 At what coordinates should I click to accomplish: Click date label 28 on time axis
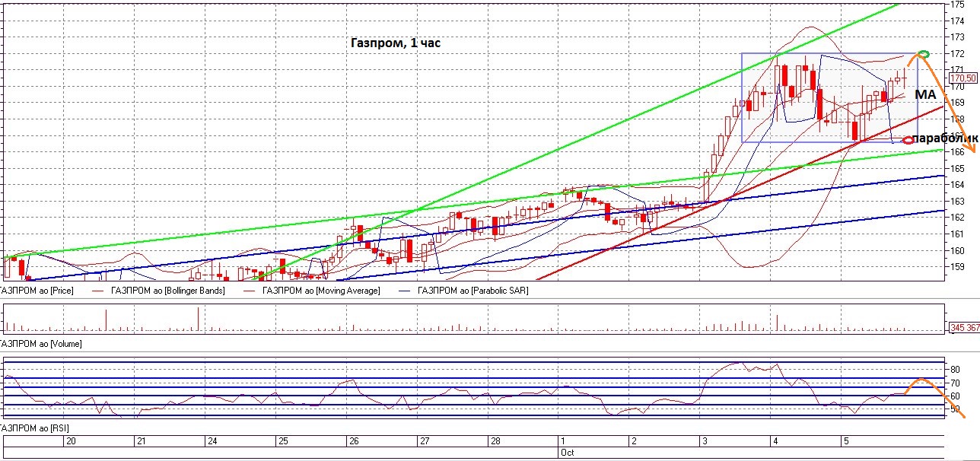[495, 441]
